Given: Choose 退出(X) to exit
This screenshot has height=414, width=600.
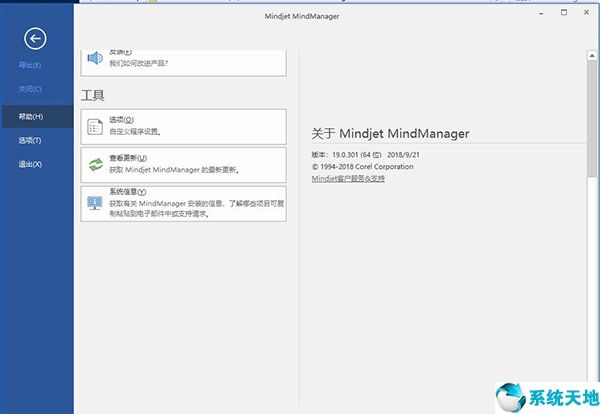Looking at the screenshot, I should (30, 164).
